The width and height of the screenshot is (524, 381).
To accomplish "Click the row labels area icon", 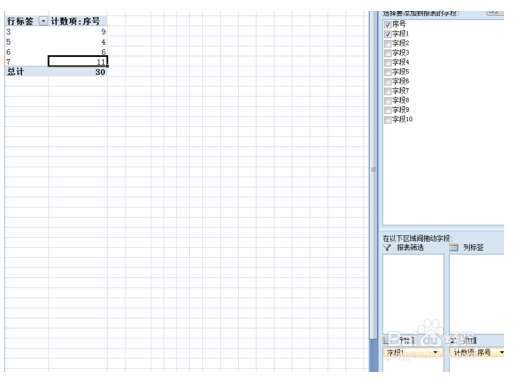I will point(386,341).
